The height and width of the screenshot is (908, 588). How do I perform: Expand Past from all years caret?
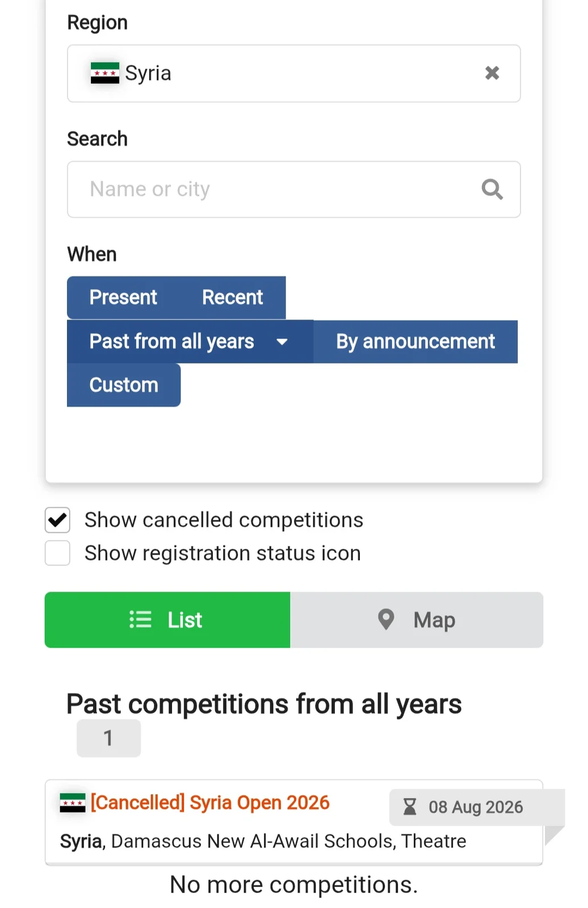pos(282,342)
